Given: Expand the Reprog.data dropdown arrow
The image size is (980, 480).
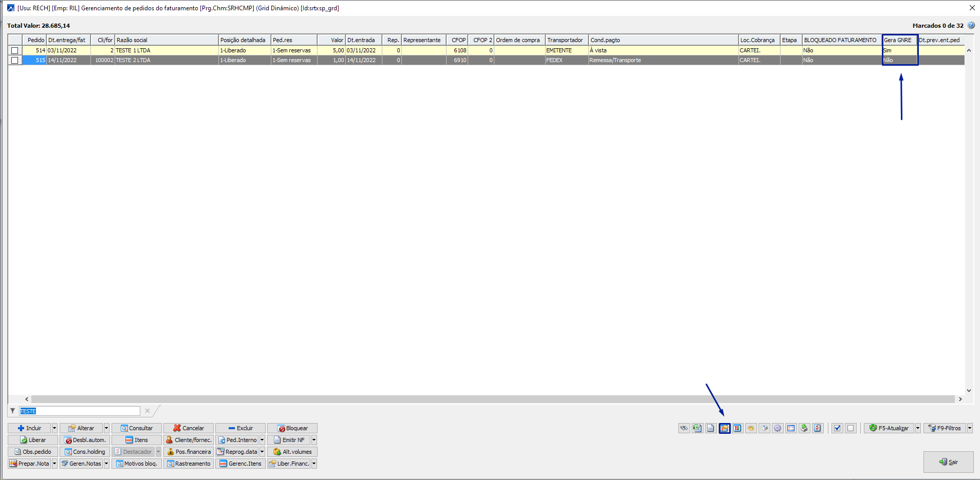Looking at the screenshot, I should (262, 452).
